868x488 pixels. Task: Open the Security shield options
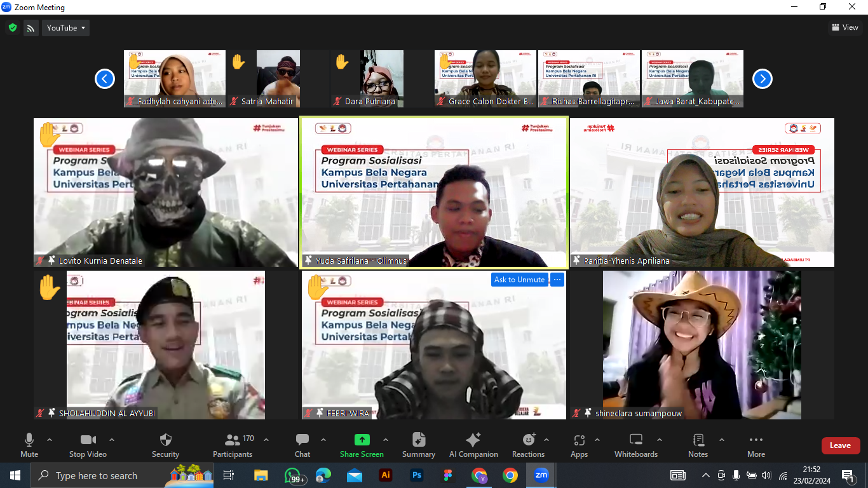165,445
